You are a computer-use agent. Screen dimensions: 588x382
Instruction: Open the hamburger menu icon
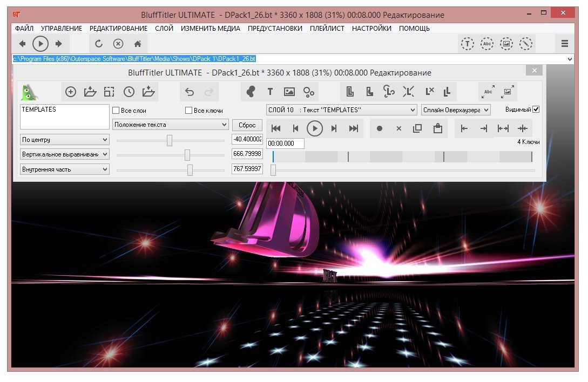coord(565,44)
